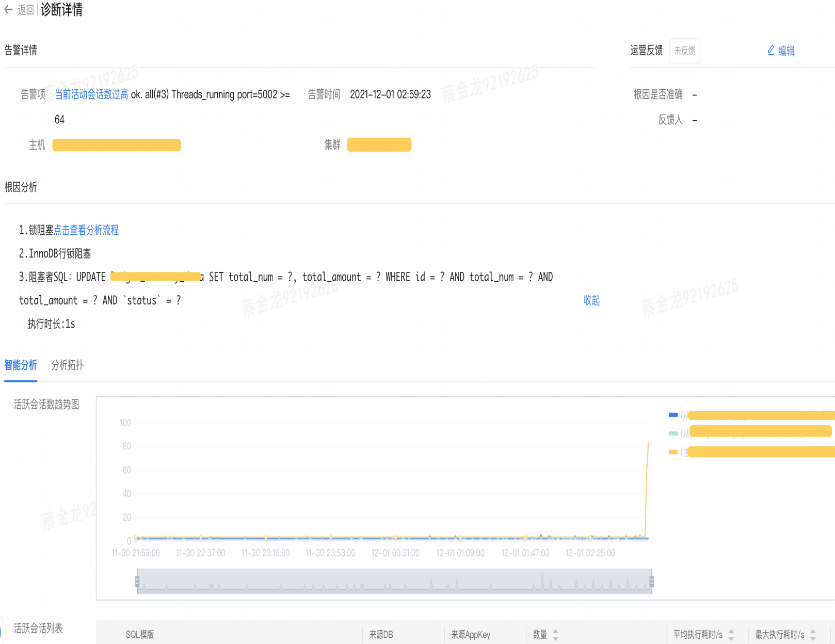Viewport: 835px width, 644px height.
Task: Click the SQL模版 column header
Action: (140, 635)
